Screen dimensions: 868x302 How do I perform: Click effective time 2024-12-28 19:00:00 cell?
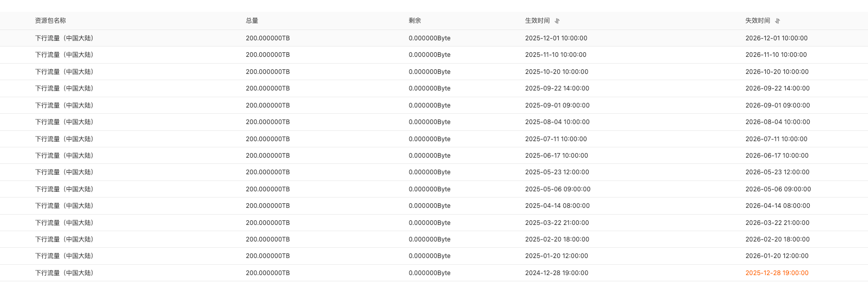(x=557, y=273)
